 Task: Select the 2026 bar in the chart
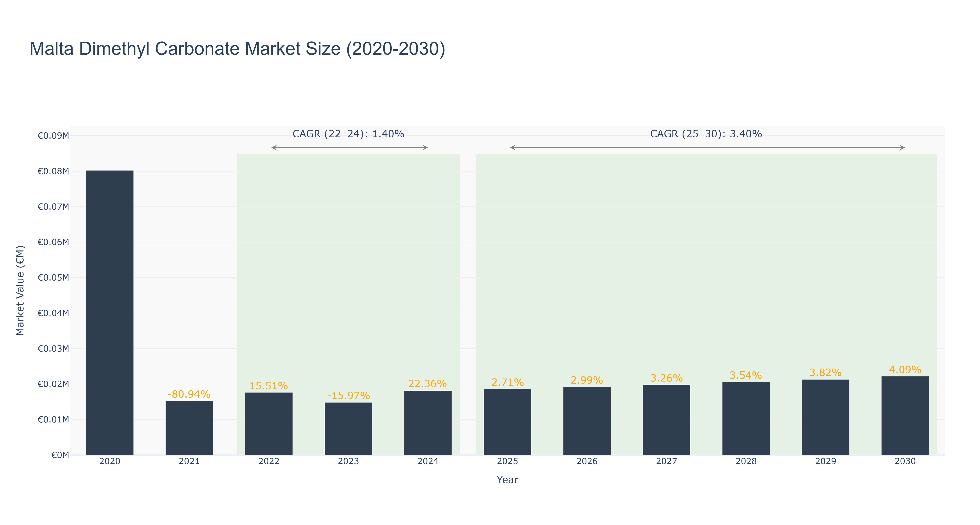click(587, 421)
